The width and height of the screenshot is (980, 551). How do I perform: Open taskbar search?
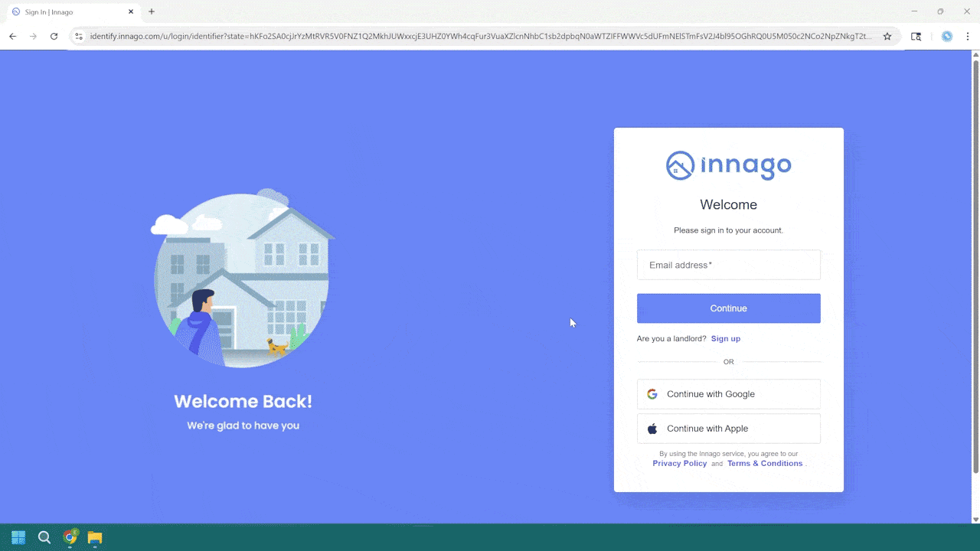tap(44, 537)
